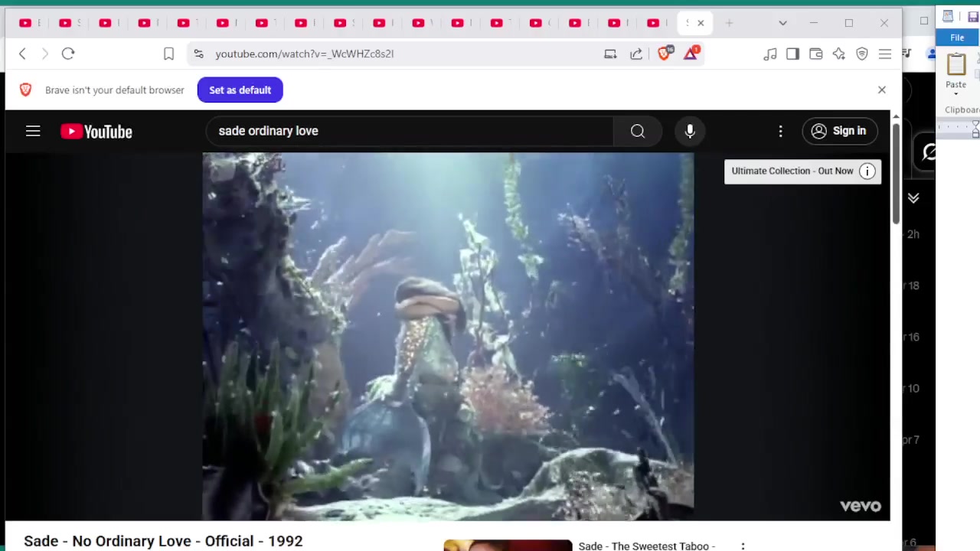
Task: Open Brave's main hamburger menu
Action: coord(885,54)
